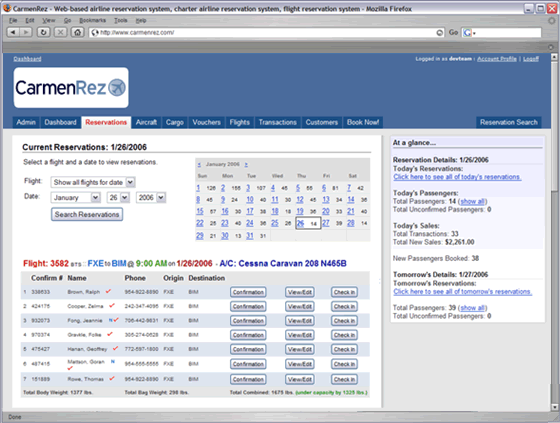Click here to see tomorrow's reservations link
The height and width of the screenshot is (423, 560).
462,292
